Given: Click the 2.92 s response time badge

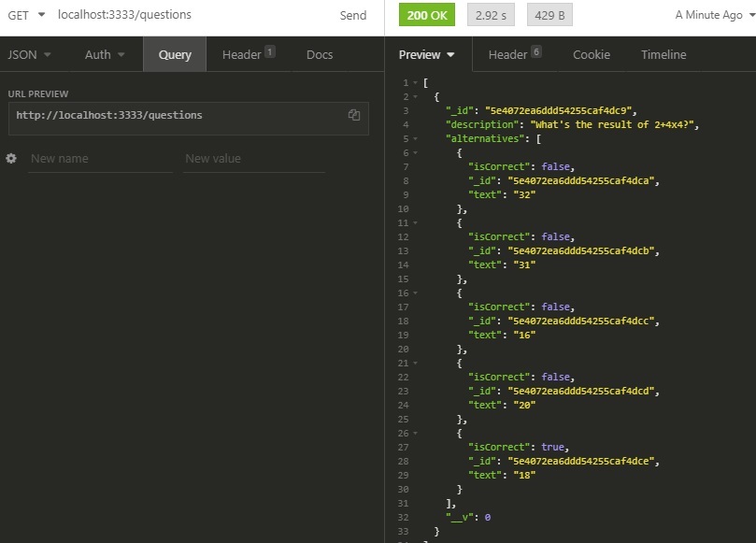Looking at the screenshot, I should coord(491,15).
